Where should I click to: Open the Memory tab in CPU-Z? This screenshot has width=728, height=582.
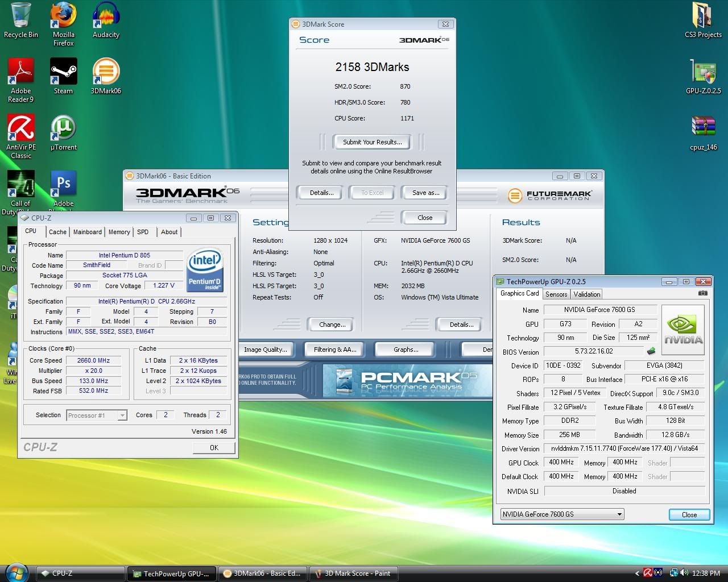[119, 232]
